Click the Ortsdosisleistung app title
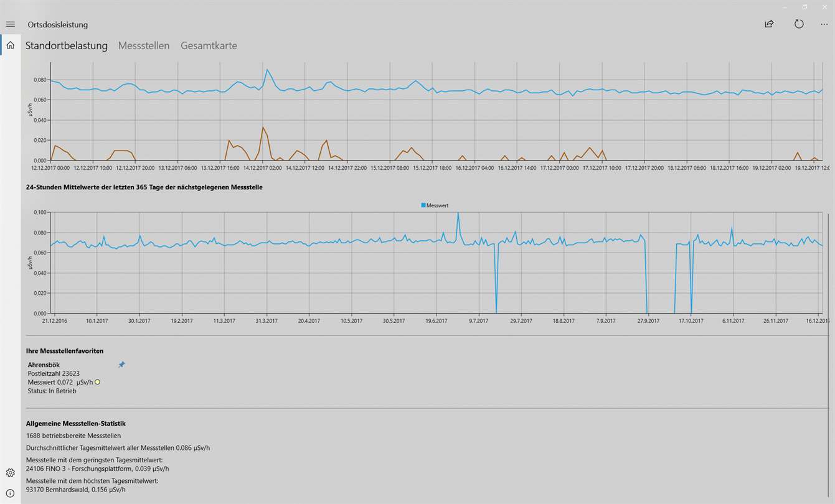835x504 pixels. (x=58, y=25)
